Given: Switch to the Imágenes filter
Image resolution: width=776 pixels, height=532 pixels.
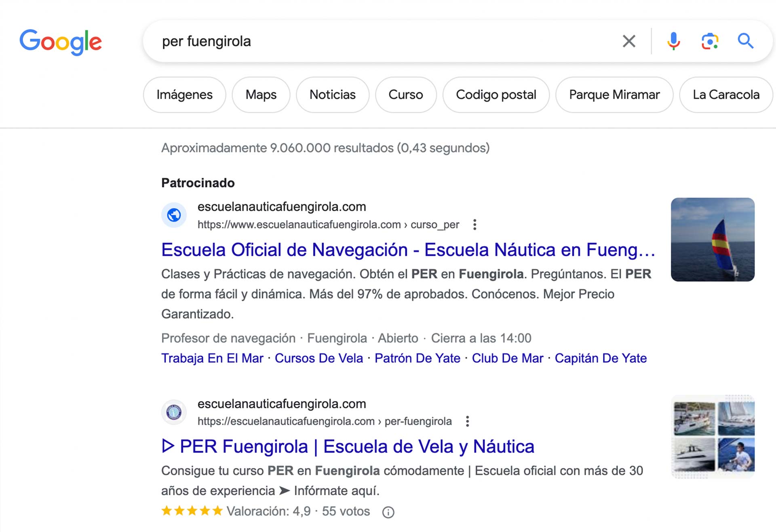Looking at the screenshot, I should [x=184, y=95].
